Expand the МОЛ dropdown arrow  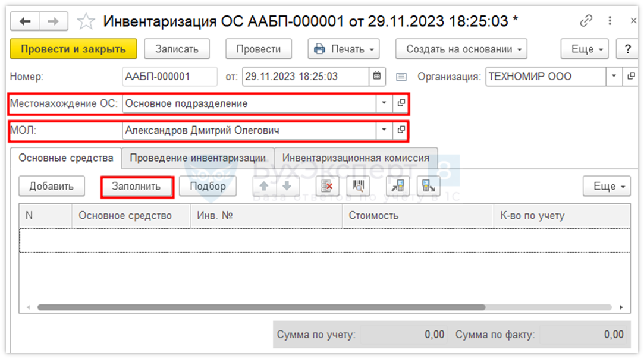tap(384, 130)
